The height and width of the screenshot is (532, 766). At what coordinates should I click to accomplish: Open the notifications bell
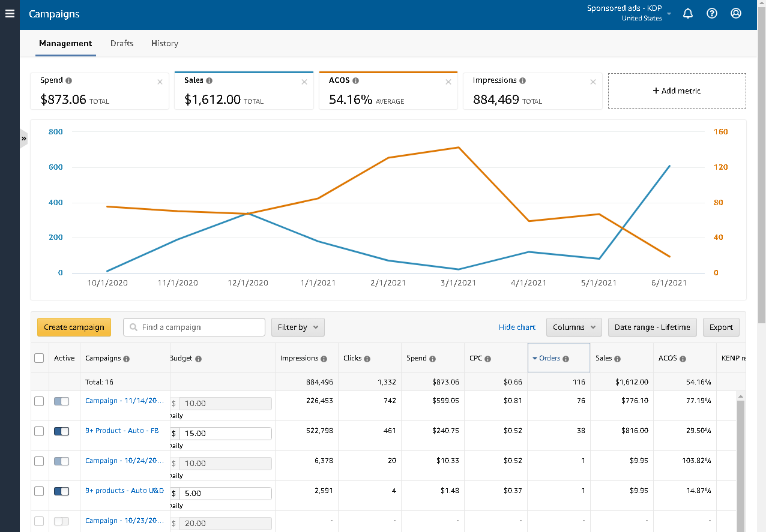[x=688, y=13]
